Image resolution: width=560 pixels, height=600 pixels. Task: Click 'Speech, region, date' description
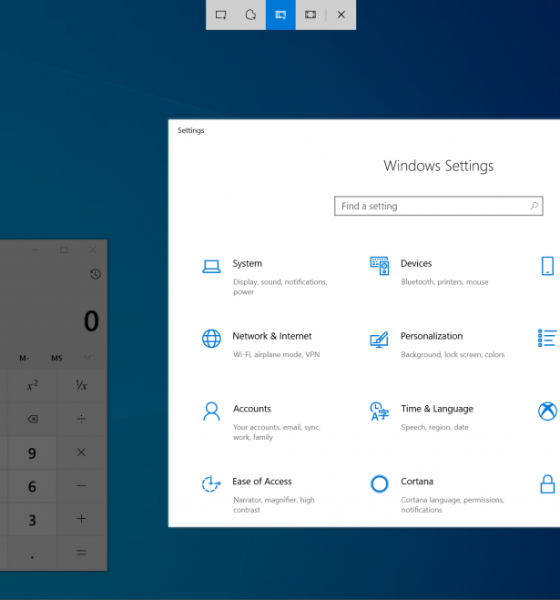point(434,427)
